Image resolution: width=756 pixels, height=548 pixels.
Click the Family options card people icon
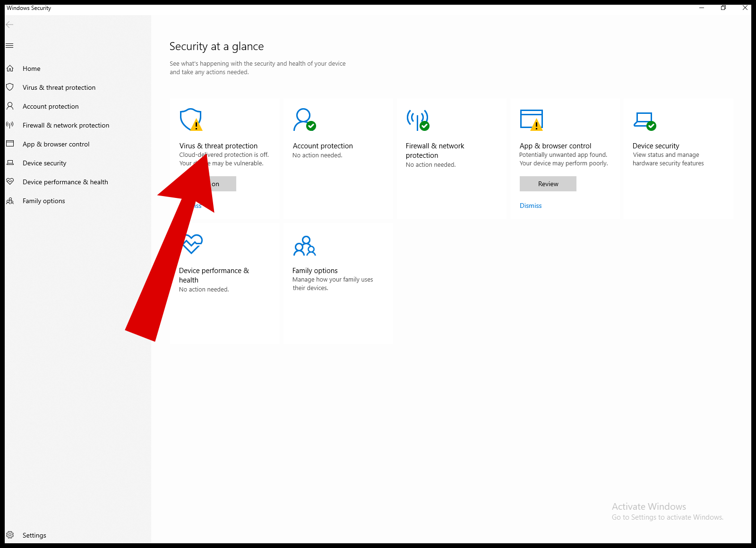coord(305,246)
